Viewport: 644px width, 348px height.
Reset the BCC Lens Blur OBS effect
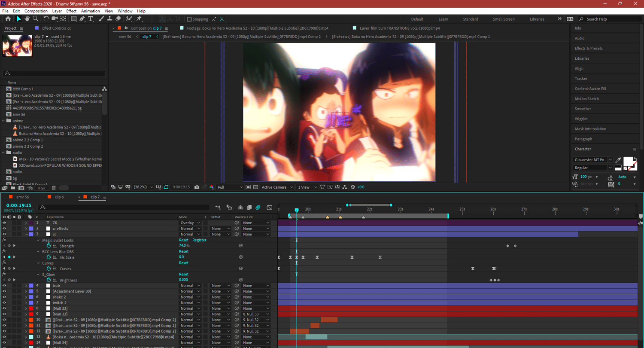(x=184, y=251)
